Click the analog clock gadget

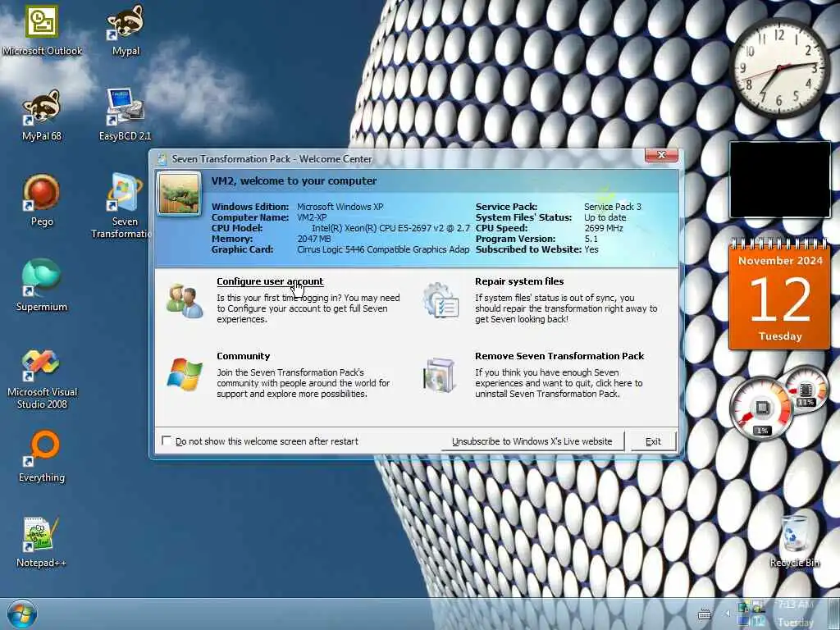[780, 69]
